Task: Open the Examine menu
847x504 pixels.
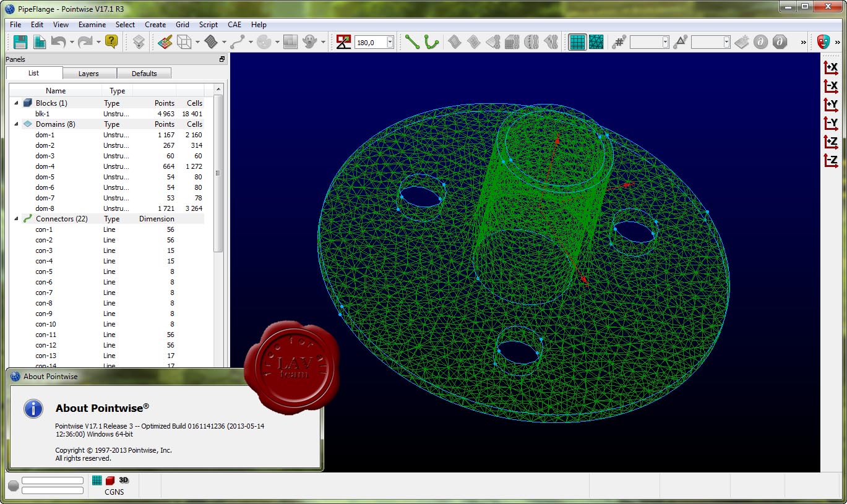Action: (92, 25)
